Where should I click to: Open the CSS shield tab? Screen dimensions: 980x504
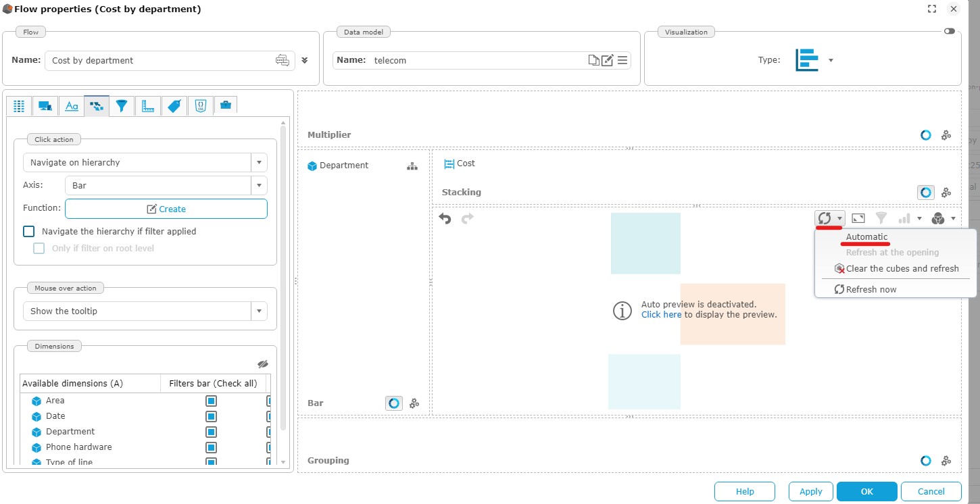(x=200, y=106)
